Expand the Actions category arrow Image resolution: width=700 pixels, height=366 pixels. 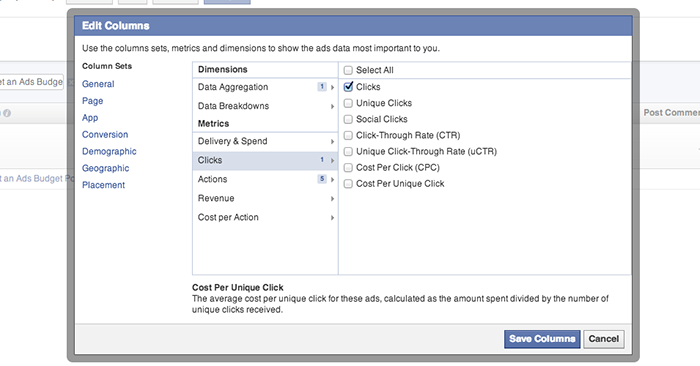[x=332, y=179]
